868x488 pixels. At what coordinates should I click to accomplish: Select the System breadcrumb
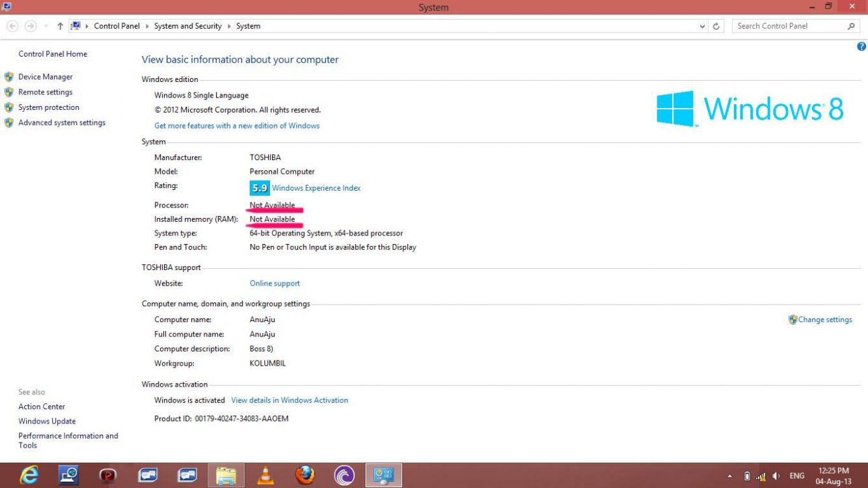pos(248,26)
